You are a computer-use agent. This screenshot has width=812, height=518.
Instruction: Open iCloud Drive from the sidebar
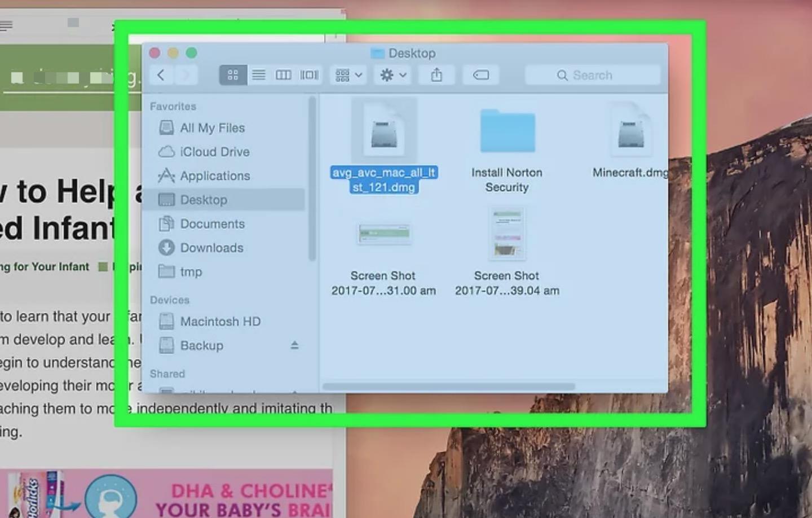(214, 152)
